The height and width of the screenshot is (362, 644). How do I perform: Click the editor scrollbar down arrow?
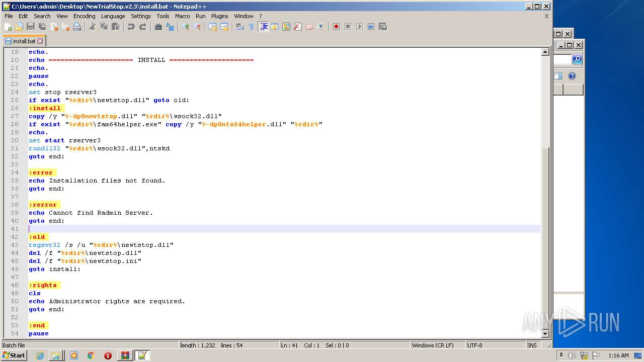[x=545, y=333]
